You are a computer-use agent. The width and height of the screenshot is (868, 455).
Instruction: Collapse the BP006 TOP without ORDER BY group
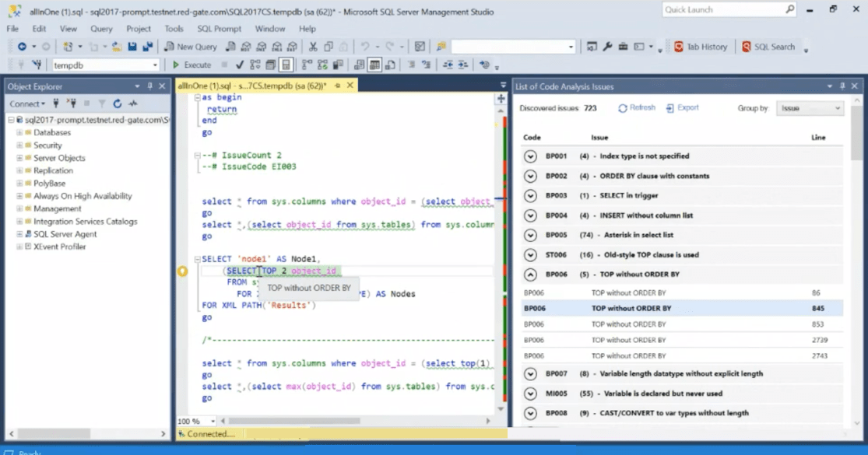pyautogui.click(x=530, y=274)
